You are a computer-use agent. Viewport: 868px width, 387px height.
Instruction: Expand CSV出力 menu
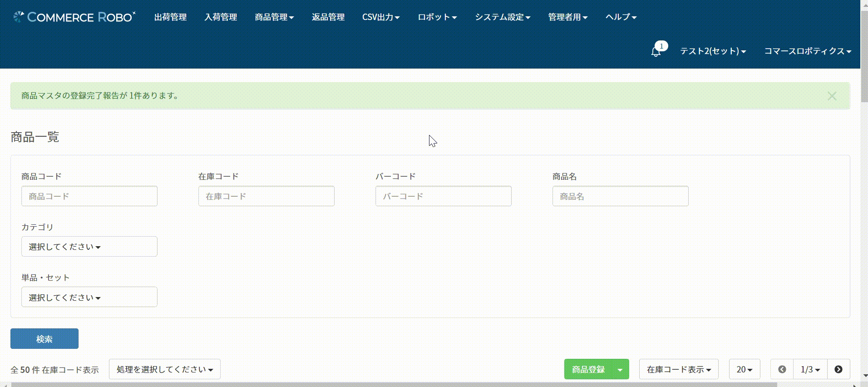381,17
